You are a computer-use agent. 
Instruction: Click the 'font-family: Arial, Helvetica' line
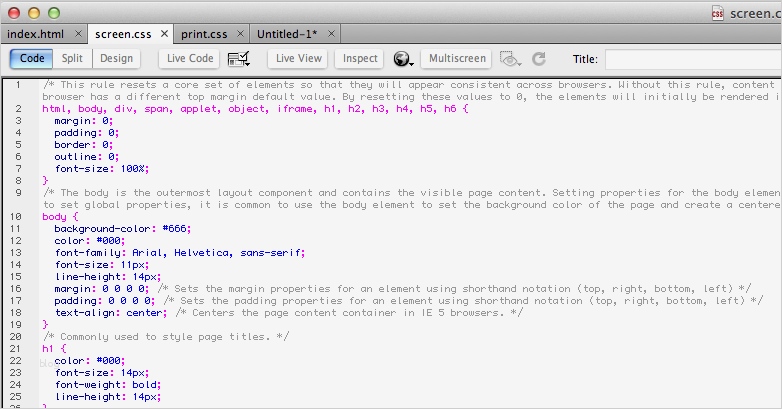180,252
